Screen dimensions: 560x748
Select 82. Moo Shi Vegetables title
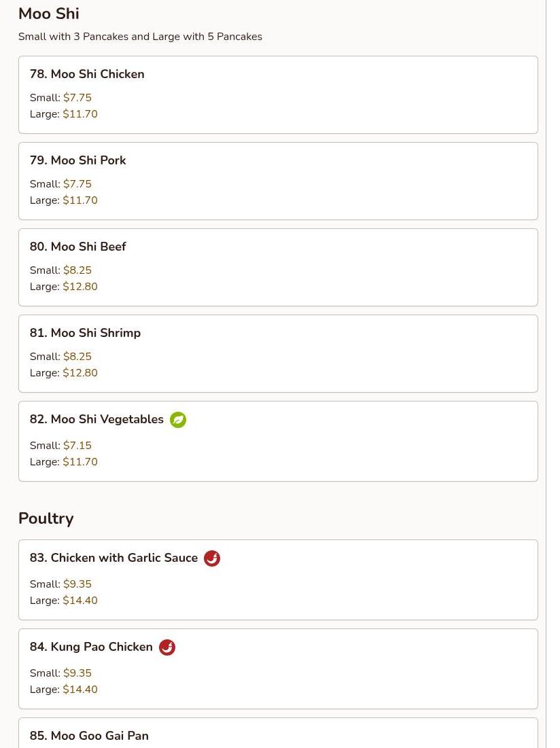click(x=97, y=419)
